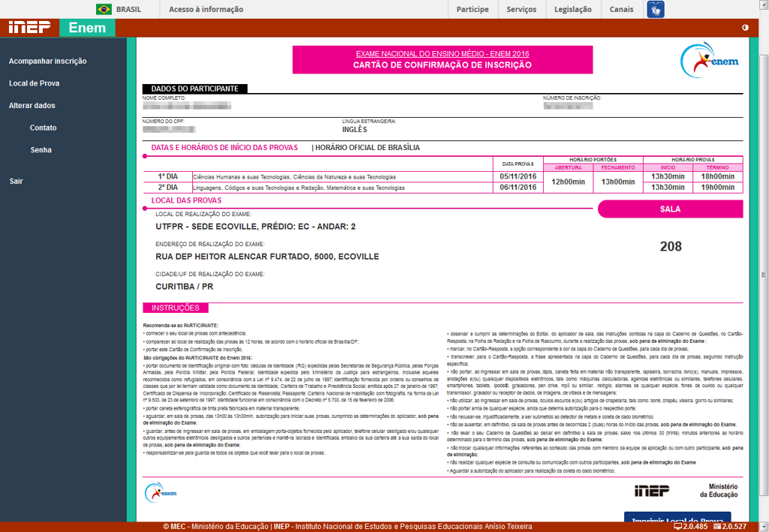This screenshot has height=532, width=769.
Task: Open the Contato submenu item
Action: 43,128
